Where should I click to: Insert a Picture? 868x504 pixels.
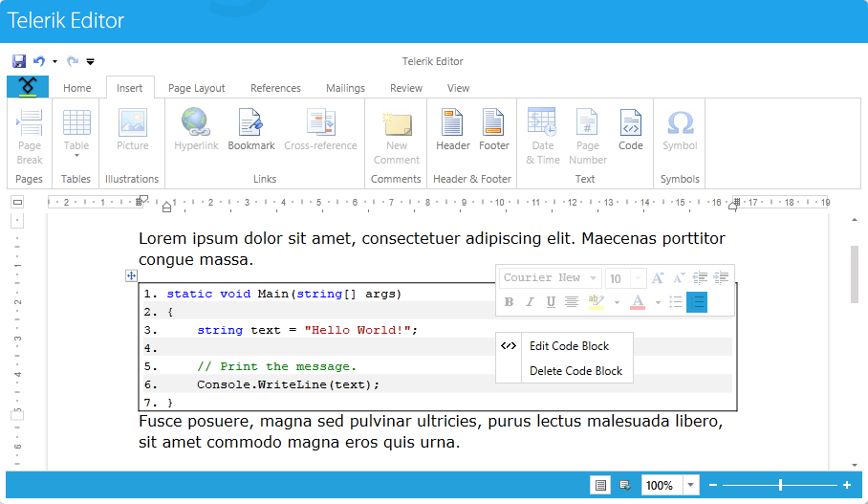click(132, 130)
